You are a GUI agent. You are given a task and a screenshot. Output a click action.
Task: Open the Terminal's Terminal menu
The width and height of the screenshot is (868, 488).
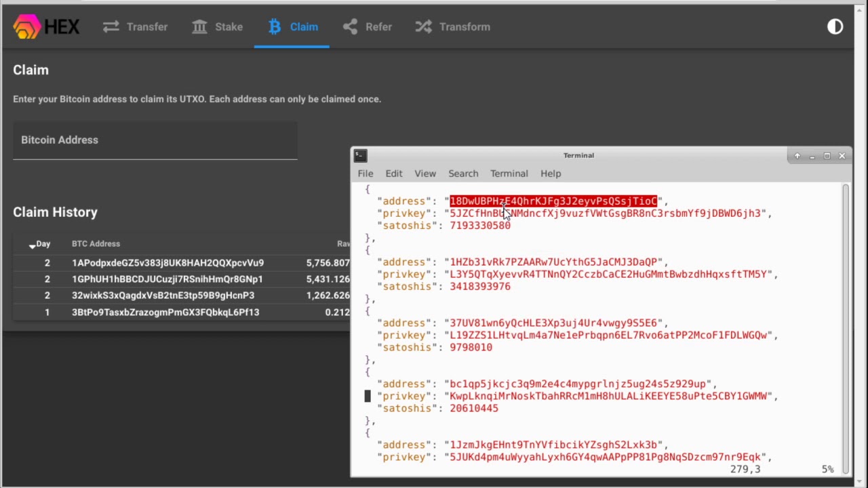pyautogui.click(x=509, y=174)
